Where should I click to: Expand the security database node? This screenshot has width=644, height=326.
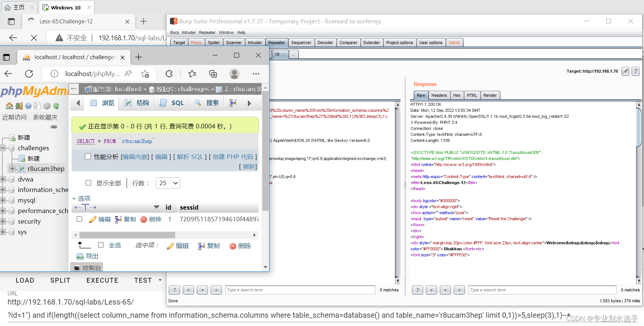pos(3,221)
